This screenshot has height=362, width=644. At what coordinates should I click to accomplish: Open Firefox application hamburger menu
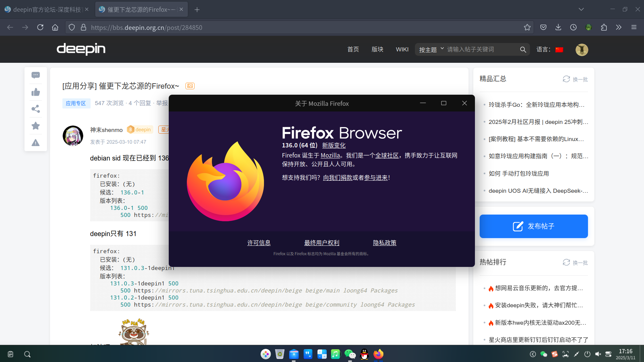pyautogui.click(x=634, y=28)
